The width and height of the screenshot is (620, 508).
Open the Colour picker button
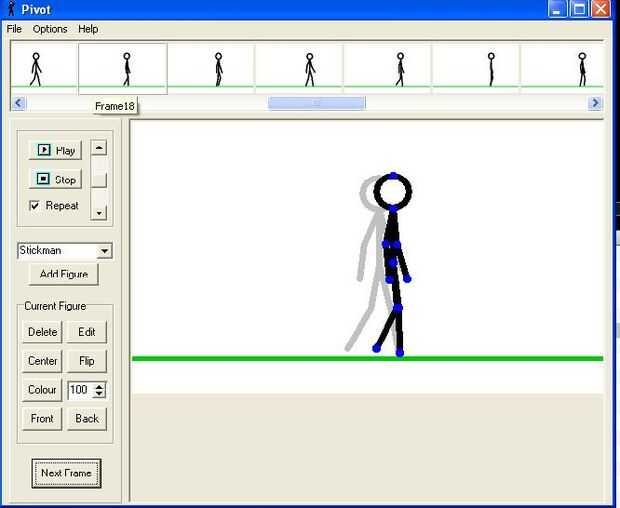(x=42, y=390)
